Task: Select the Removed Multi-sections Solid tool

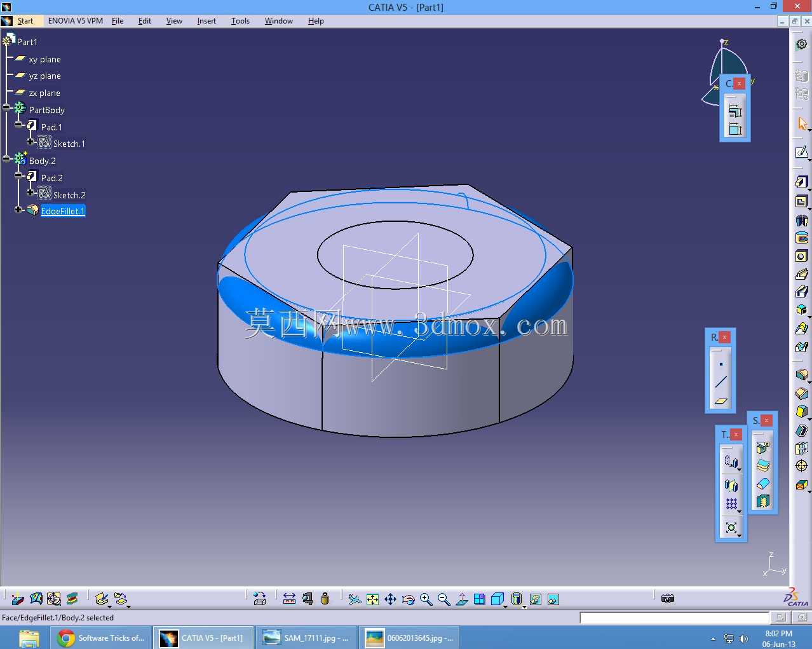Action: (x=802, y=346)
